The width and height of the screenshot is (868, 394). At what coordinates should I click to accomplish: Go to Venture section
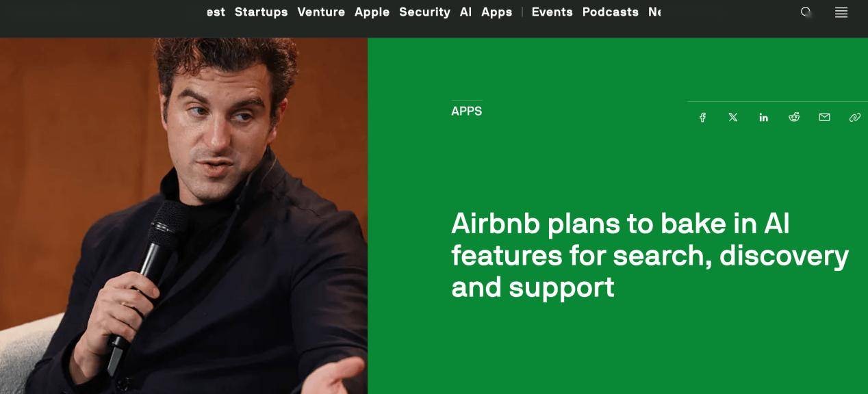pyautogui.click(x=321, y=12)
